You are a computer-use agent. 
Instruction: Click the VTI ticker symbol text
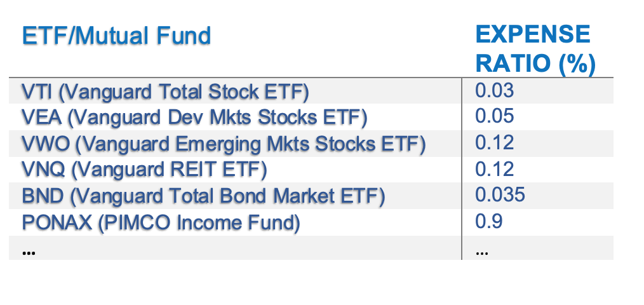pyautogui.click(x=37, y=91)
